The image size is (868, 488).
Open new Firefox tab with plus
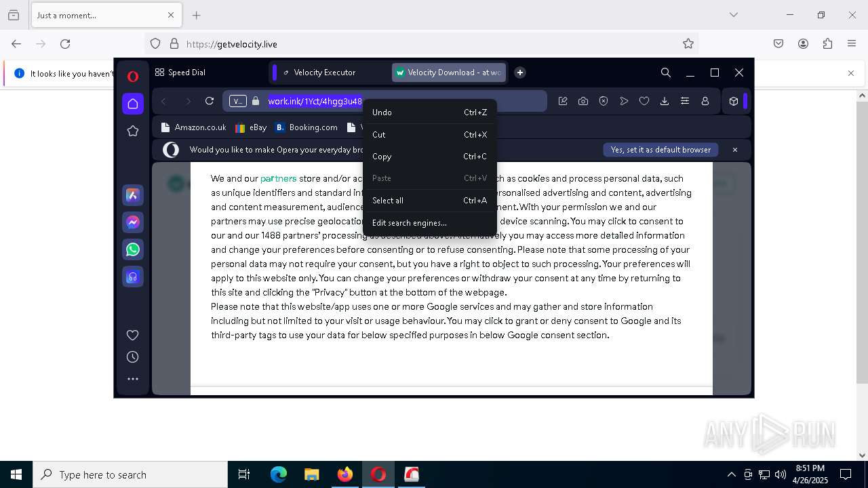[197, 15]
